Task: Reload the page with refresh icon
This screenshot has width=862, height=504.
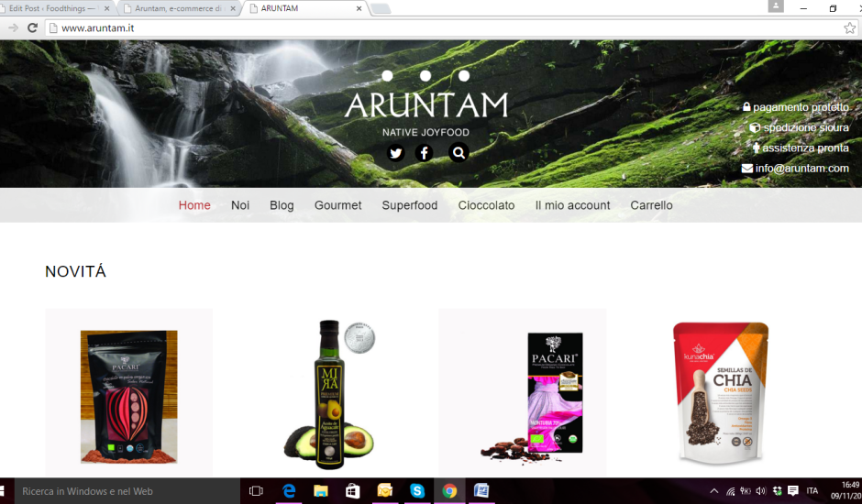Action: pos(32,28)
